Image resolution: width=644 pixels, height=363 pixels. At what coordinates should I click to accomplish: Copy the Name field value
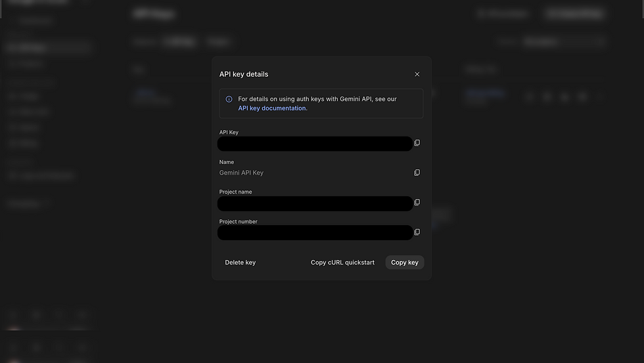tap(417, 173)
